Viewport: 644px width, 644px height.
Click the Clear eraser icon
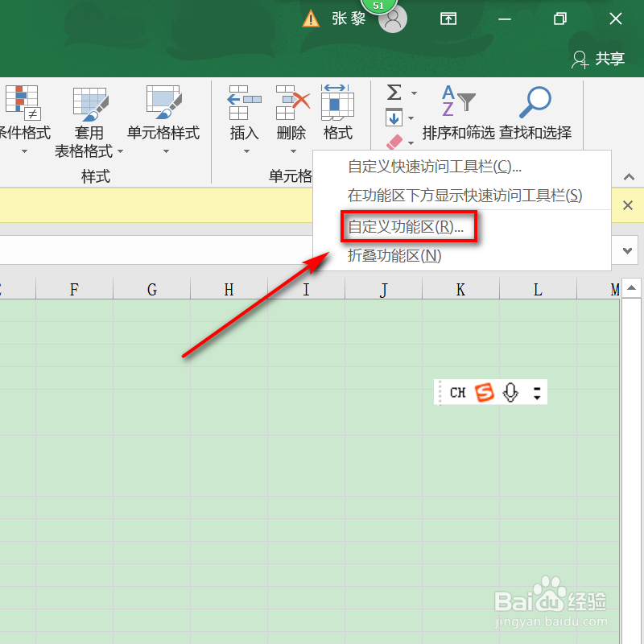[x=394, y=142]
